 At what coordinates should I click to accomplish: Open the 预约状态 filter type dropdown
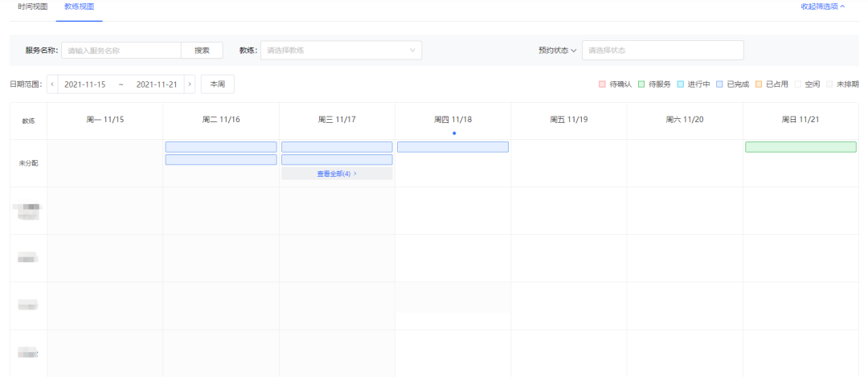coord(558,51)
